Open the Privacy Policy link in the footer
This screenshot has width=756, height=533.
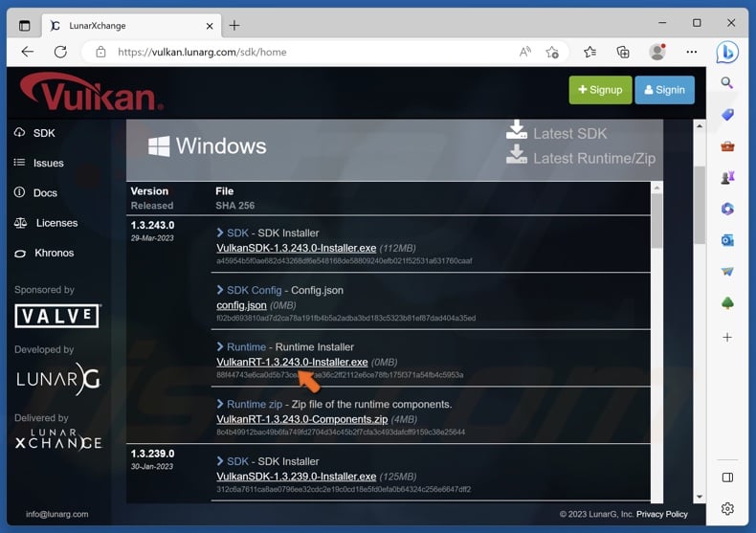click(x=662, y=514)
